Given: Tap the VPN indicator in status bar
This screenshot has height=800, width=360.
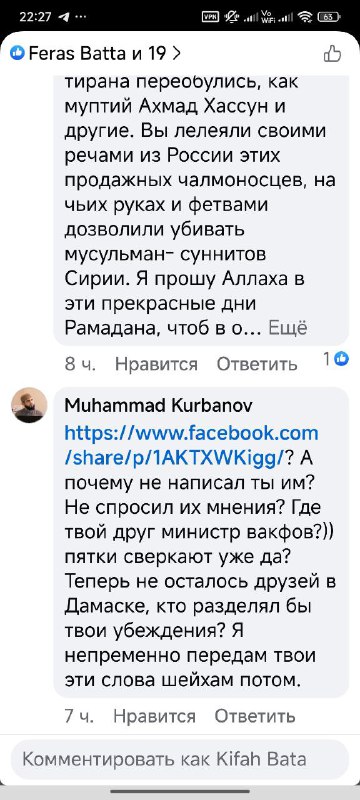Looking at the screenshot, I should [x=210, y=16].
